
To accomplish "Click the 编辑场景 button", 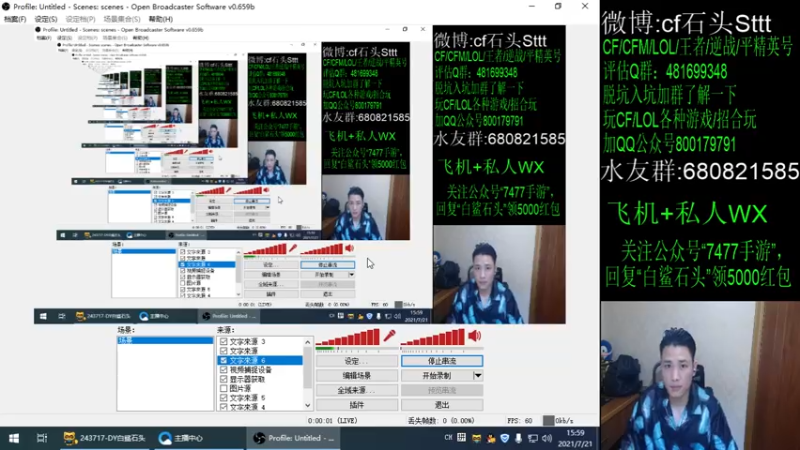I will click(357, 376).
